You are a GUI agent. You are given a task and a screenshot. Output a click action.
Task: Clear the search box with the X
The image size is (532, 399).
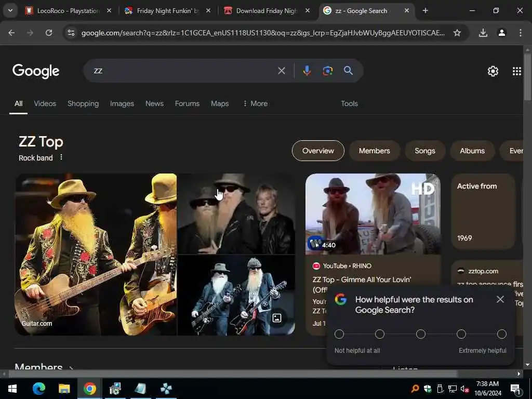(x=282, y=71)
